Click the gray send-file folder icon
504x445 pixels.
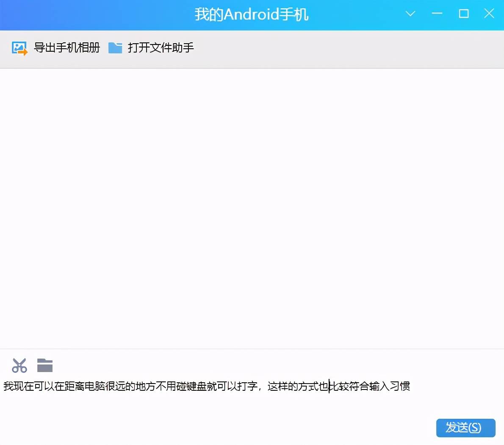pos(44,365)
